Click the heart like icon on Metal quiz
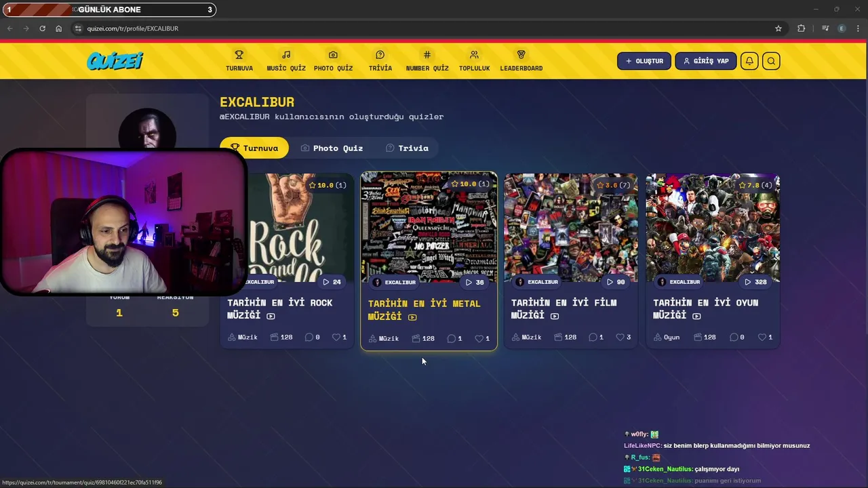Image resolution: width=868 pixels, height=488 pixels. tap(479, 338)
